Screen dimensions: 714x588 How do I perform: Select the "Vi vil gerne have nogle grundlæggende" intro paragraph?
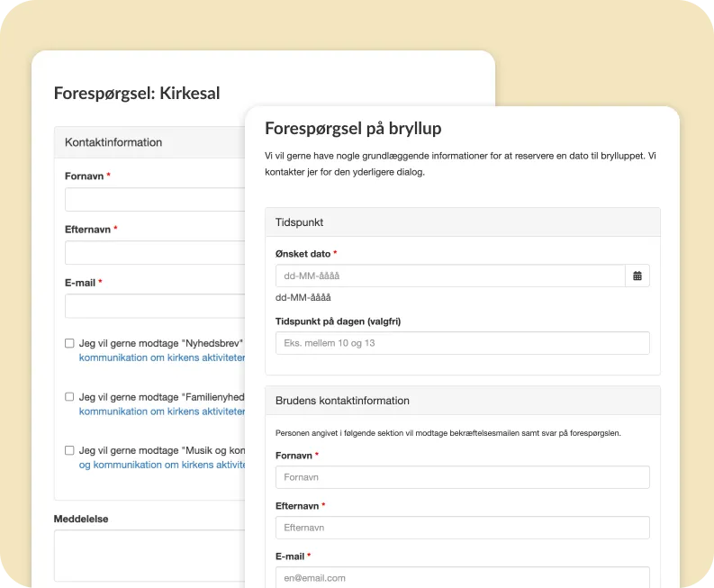coord(460,164)
